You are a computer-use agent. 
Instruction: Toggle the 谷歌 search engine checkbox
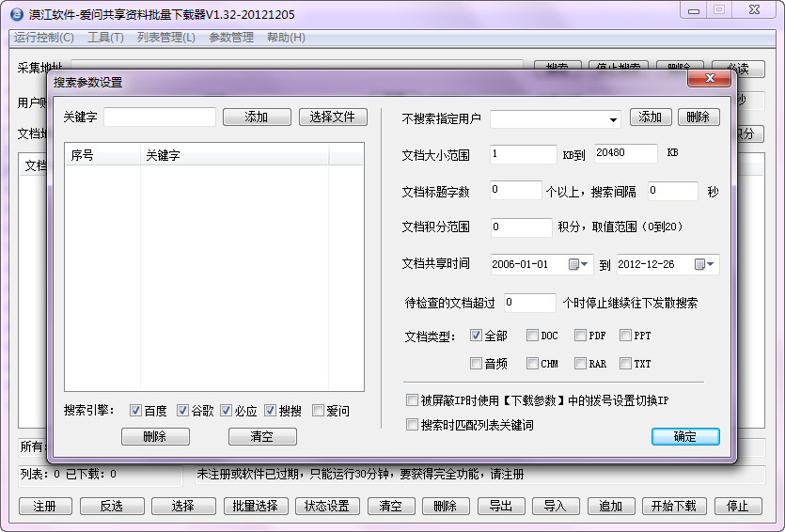point(182,411)
